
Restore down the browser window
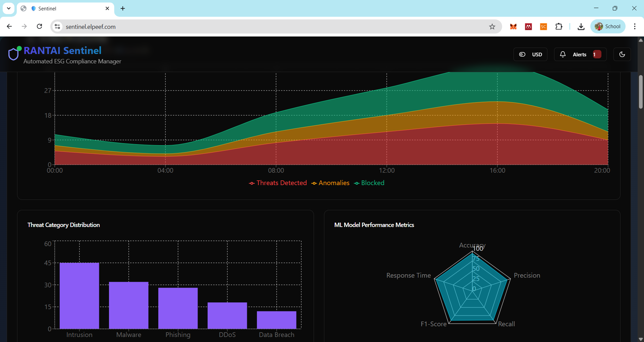615,8
